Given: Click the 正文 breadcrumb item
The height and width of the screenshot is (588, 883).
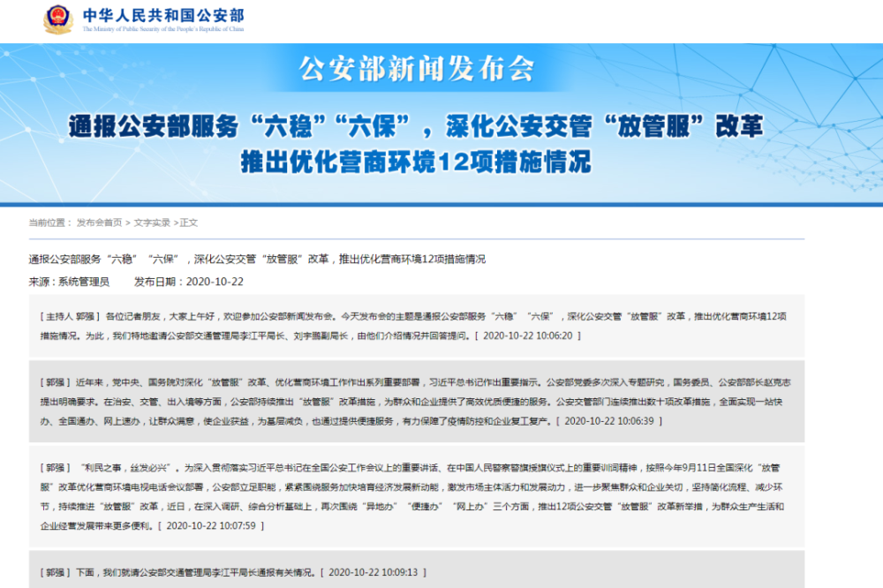Looking at the screenshot, I should [x=189, y=222].
